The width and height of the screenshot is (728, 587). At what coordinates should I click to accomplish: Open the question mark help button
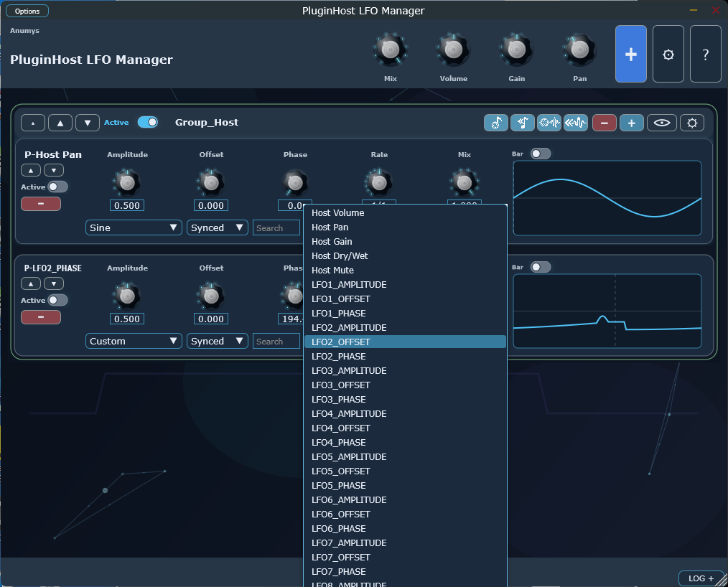pos(705,54)
